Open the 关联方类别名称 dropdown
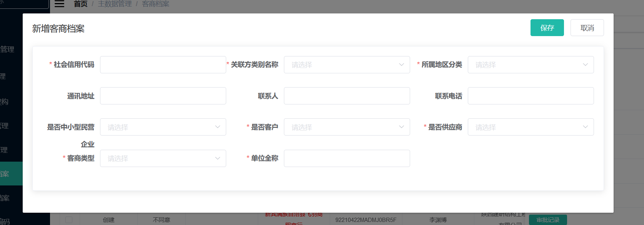 point(346,65)
